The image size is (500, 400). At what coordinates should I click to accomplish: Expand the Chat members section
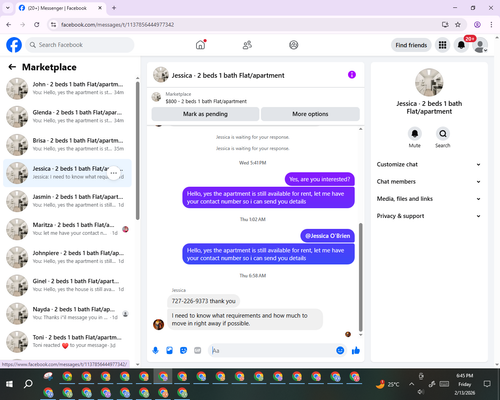click(x=429, y=182)
